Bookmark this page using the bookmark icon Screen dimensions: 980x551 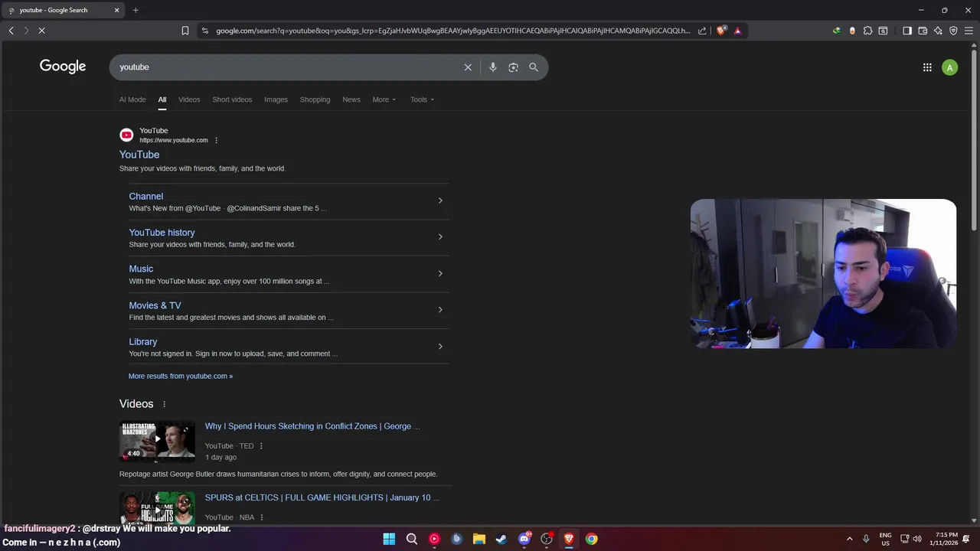pyautogui.click(x=185, y=31)
